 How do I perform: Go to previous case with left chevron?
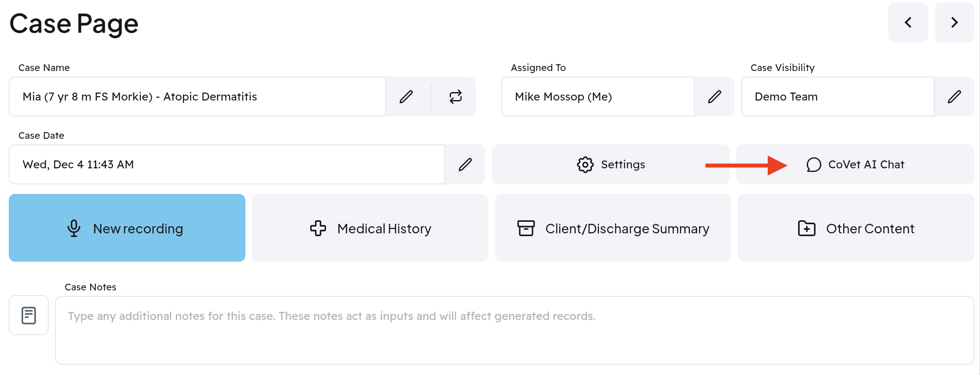click(x=908, y=22)
